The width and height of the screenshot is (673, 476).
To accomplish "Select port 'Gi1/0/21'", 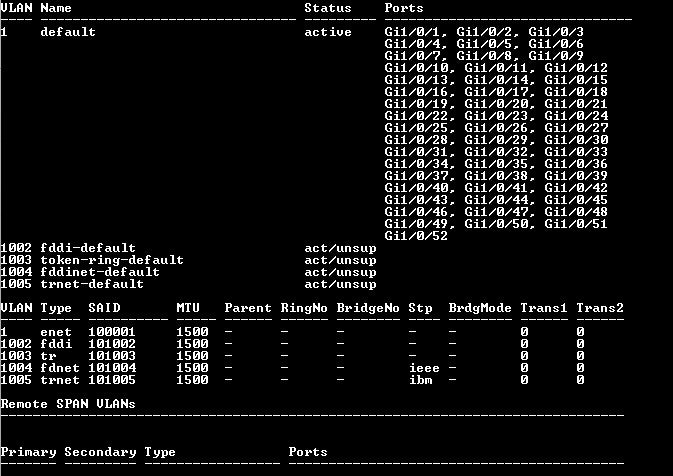I will [576, 104].
